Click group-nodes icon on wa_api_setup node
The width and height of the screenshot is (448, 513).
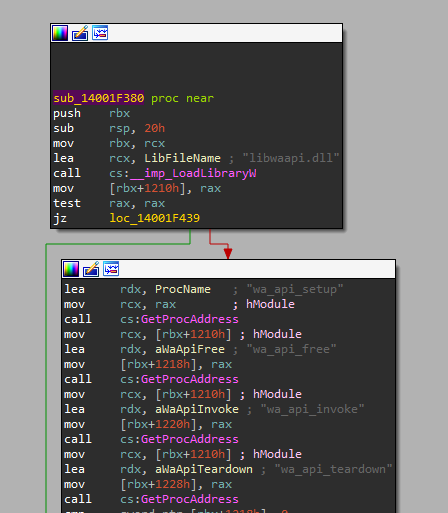tap(111, 269)
